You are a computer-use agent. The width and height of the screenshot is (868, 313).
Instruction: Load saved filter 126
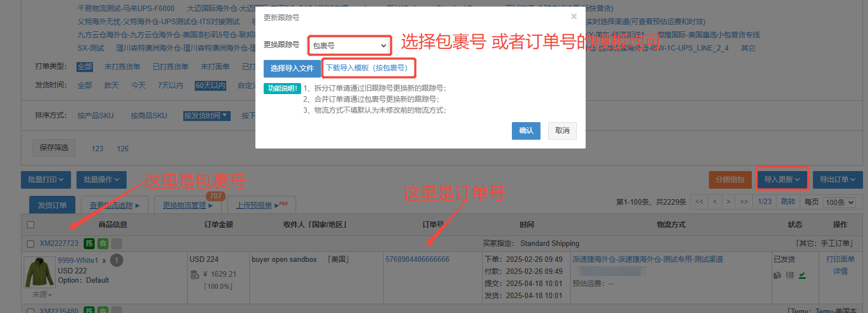123,149
